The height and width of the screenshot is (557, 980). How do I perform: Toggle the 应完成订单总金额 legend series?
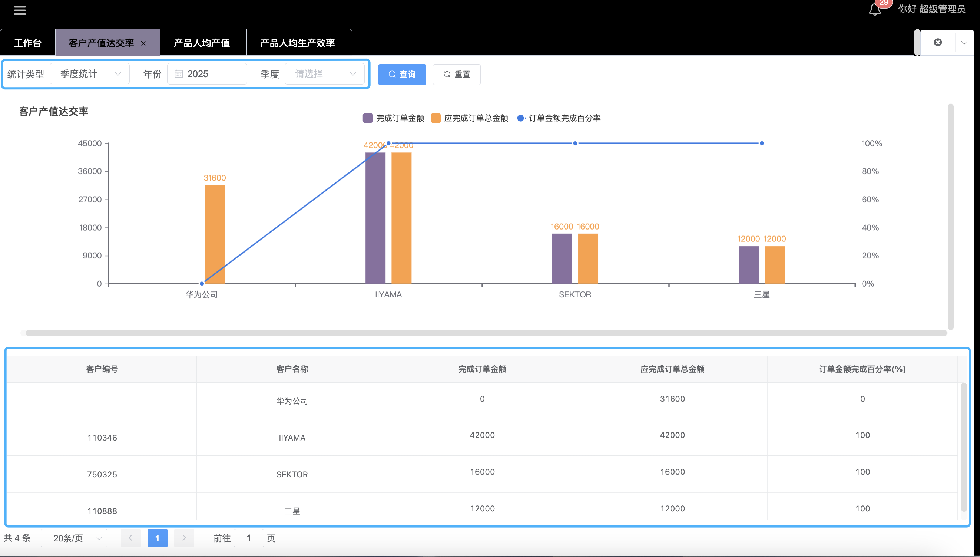(470, 118)
